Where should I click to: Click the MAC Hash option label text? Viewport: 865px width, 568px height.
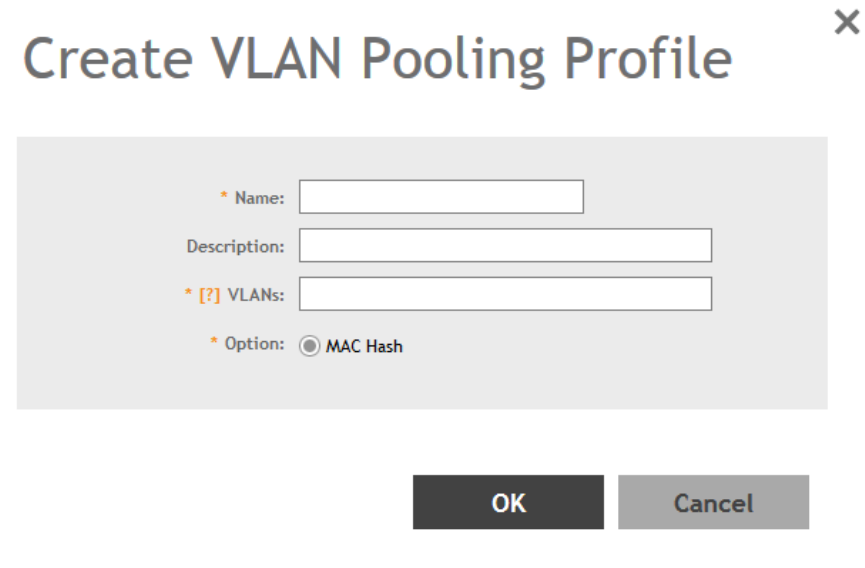[x=365, y=347]
